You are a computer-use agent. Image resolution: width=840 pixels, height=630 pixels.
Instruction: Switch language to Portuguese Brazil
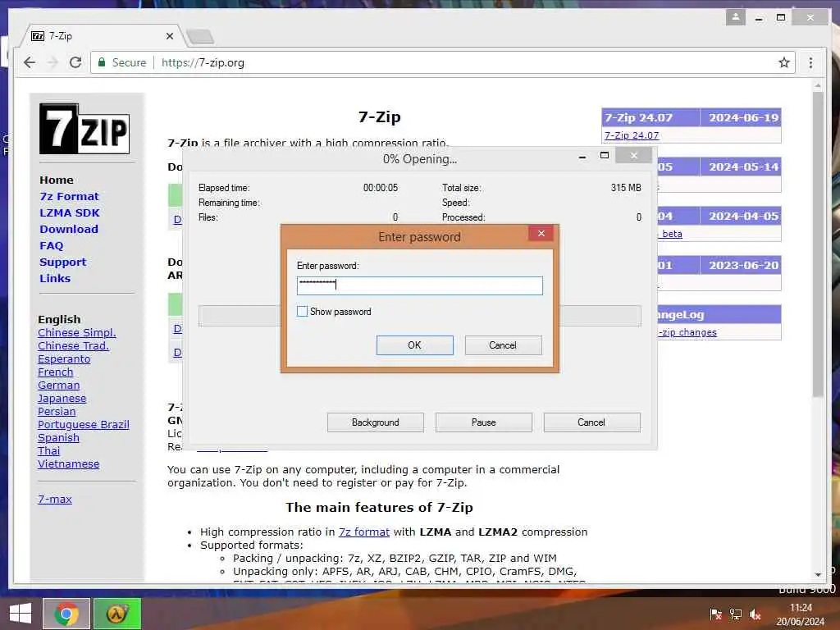pos(83,425)
